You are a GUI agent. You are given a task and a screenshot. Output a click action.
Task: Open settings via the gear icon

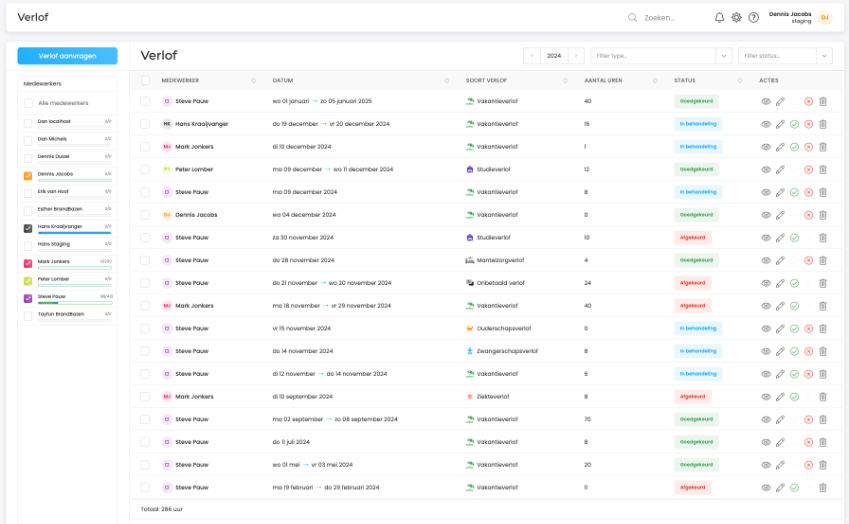pyautogui.click(x=736, y=17)
